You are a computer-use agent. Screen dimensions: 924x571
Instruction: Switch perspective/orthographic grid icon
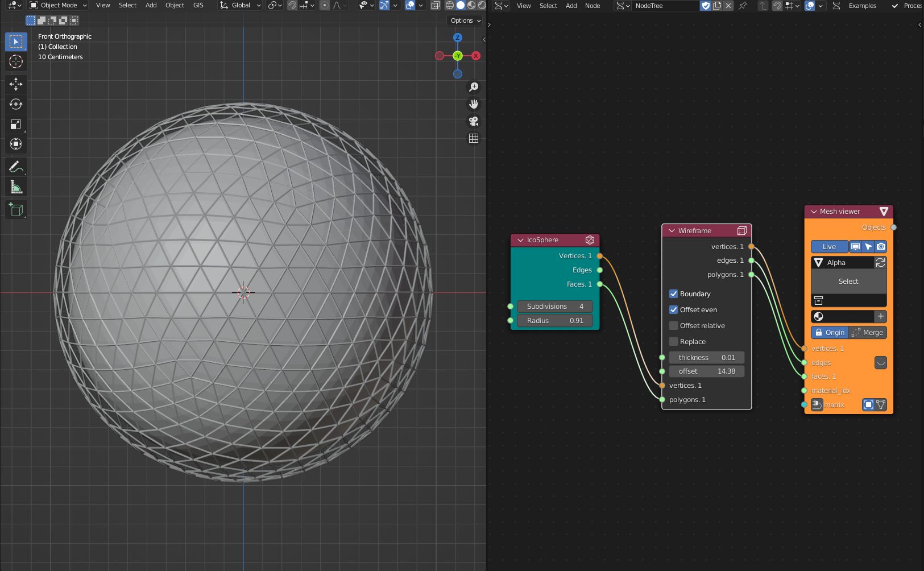pyautogui.click(x=474, y=138)
